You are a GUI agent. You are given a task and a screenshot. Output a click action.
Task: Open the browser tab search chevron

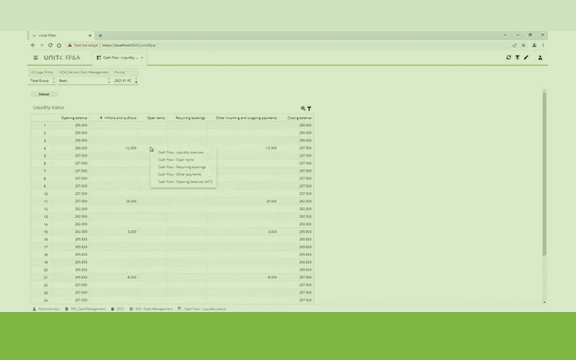[505, 35]
